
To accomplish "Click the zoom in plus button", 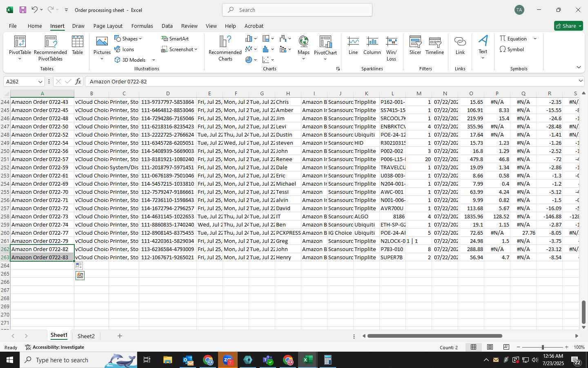I will (566, 347).
